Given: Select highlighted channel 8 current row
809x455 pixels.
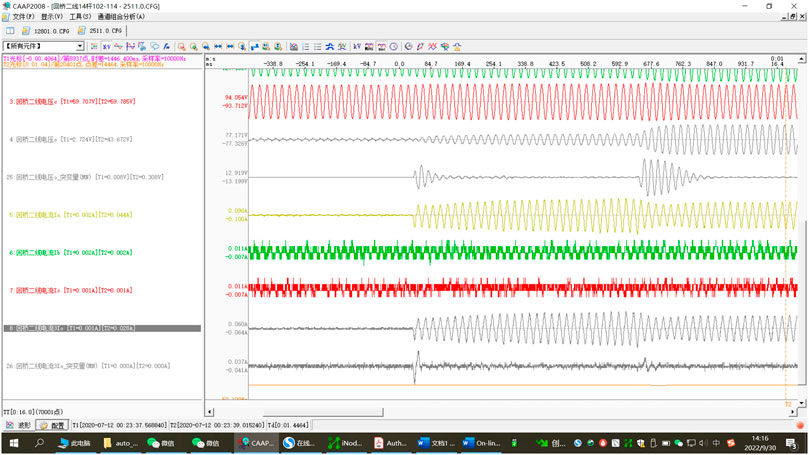Looking at the screenshot, I should (x=102, y=328).
